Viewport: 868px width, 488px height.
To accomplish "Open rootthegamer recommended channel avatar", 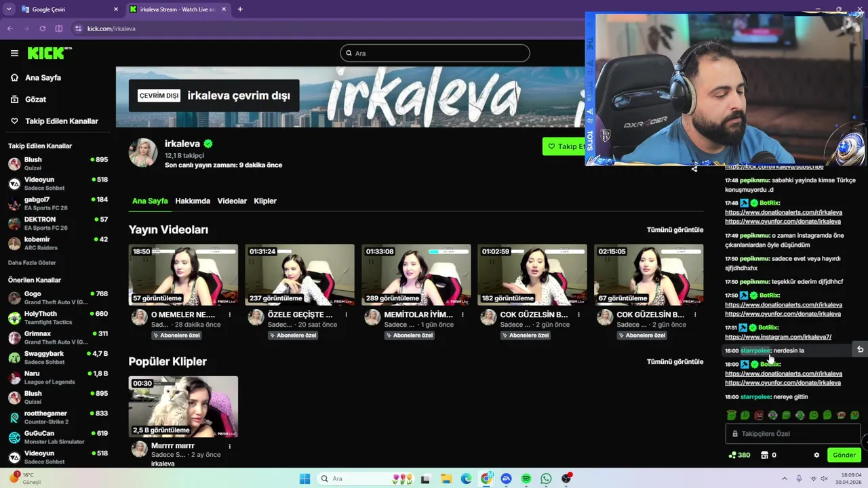I will (14, 417).
